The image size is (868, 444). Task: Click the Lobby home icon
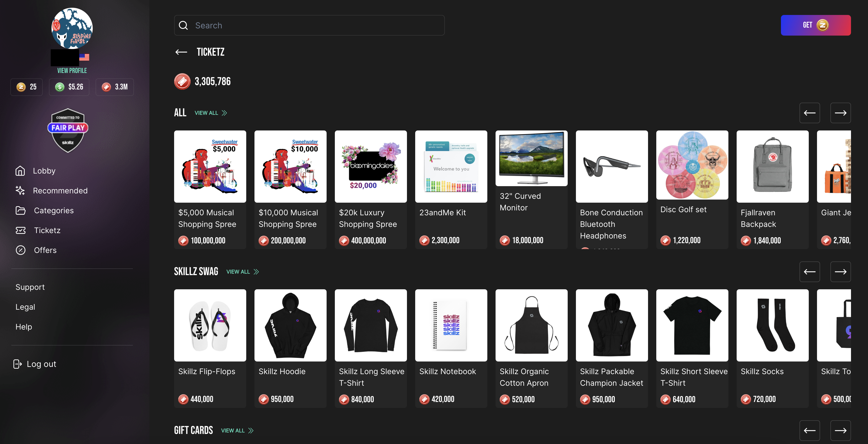20,171
